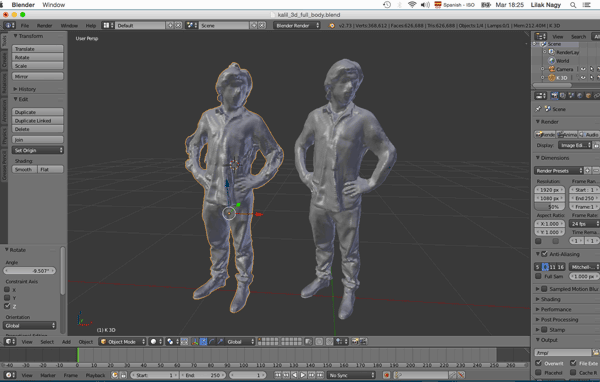Open the Render menu in header
This screenshot has height=382, width=600.
point(44,25)
